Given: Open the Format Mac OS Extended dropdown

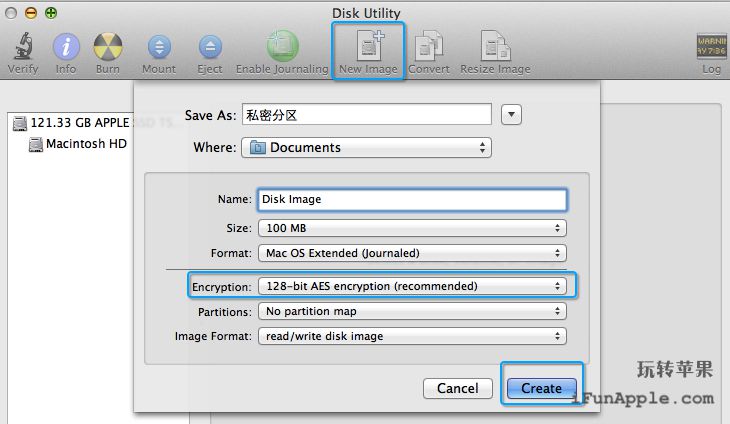Looking at the screenshot, I should click(412, 253).
